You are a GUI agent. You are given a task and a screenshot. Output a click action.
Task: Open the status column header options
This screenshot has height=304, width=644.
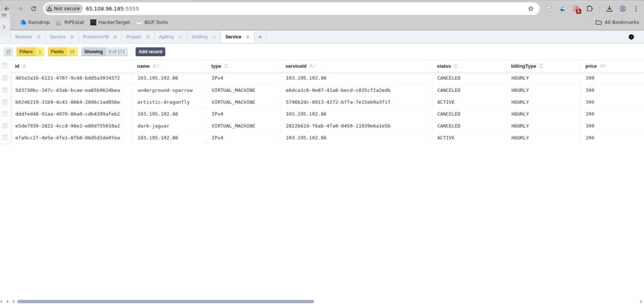(456, 66)
